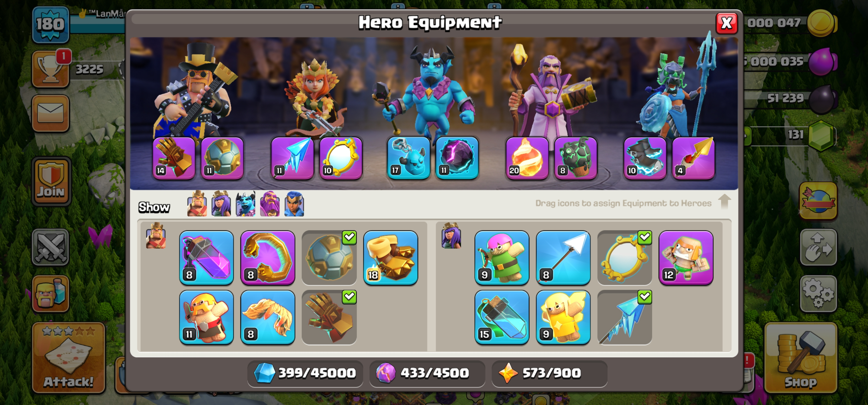
Task: Choose the Giant Arrow level 8
Action: coord(563,258)
